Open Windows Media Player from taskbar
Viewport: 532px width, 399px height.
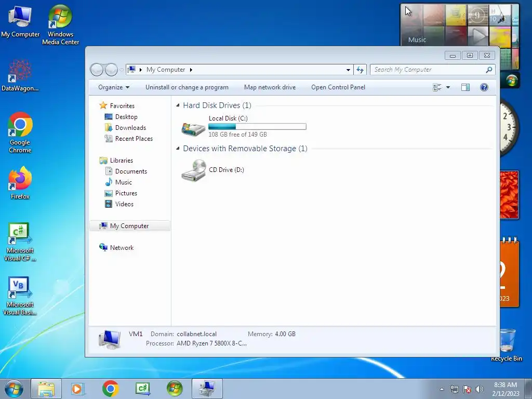(x=78, y=389)
